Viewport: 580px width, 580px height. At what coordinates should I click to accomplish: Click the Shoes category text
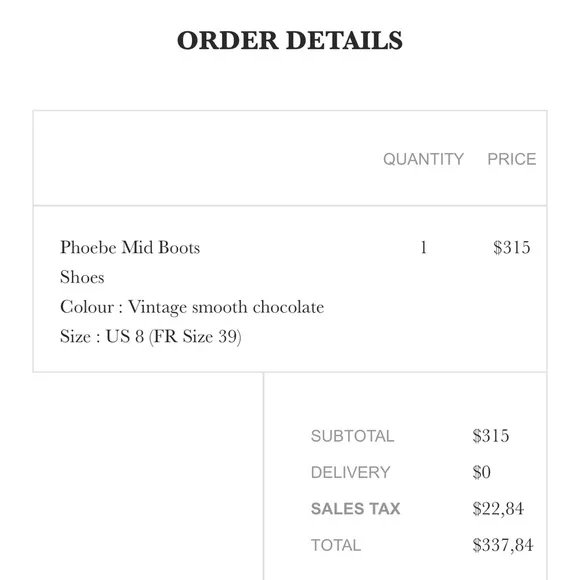click(x=82, y=277)
